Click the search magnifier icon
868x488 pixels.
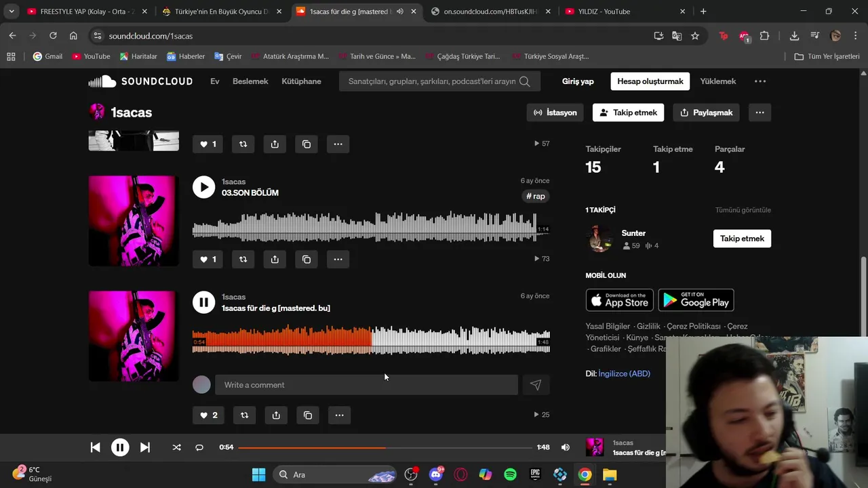coord(525,81)
